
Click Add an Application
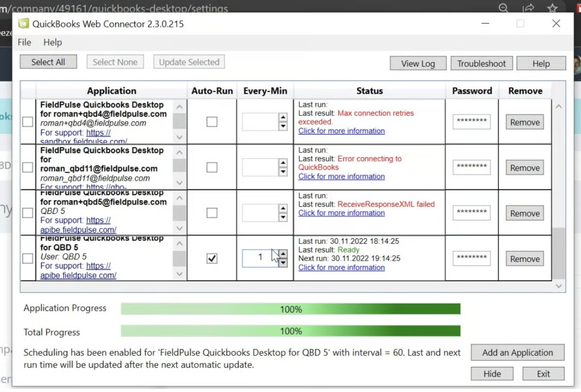click(x=517, y=352)
